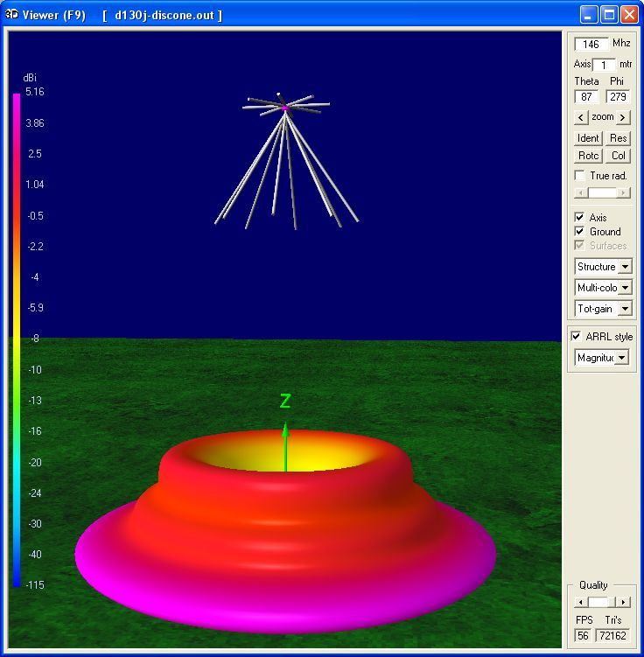644x657 pixels.
Task: Click the Tri's value field showing 72162
Action: click(x=613, y=636)
